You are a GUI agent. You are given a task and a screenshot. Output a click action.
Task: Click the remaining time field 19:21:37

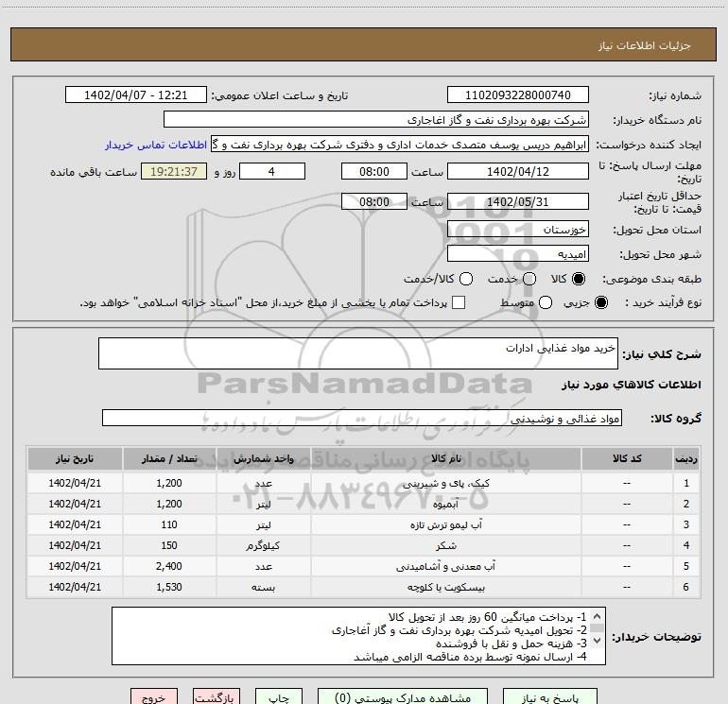click(x=174, y=171)
